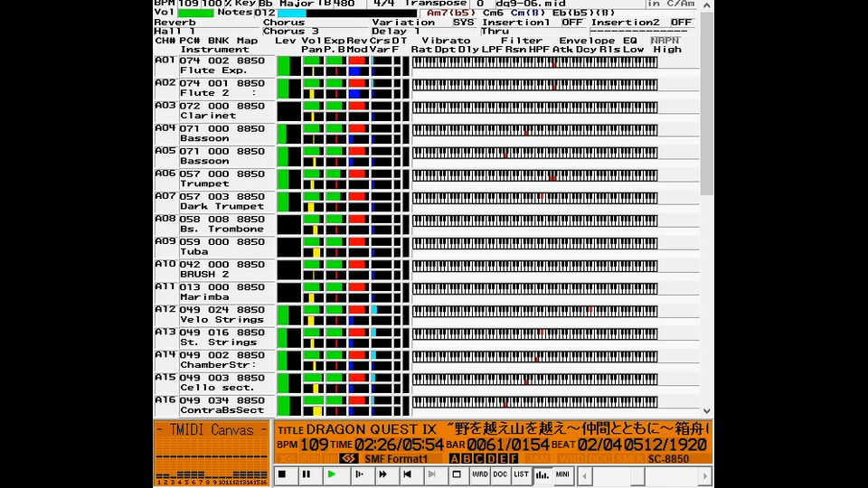This screenshot has width=868, height=488.
Task: Click the SC-8850 device label
Action: click(x=669, y=459)
